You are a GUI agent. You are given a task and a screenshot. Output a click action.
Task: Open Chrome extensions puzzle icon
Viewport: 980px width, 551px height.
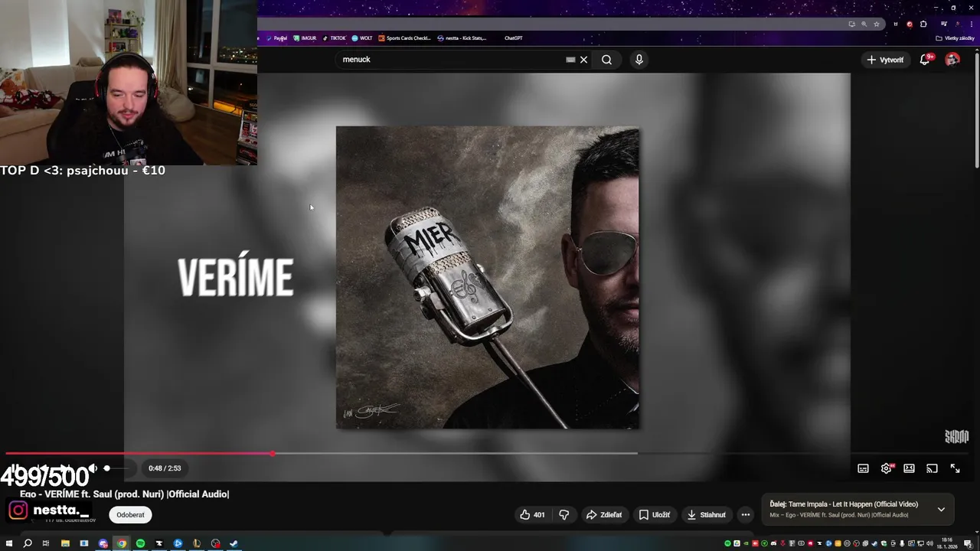tap(923, 24)
